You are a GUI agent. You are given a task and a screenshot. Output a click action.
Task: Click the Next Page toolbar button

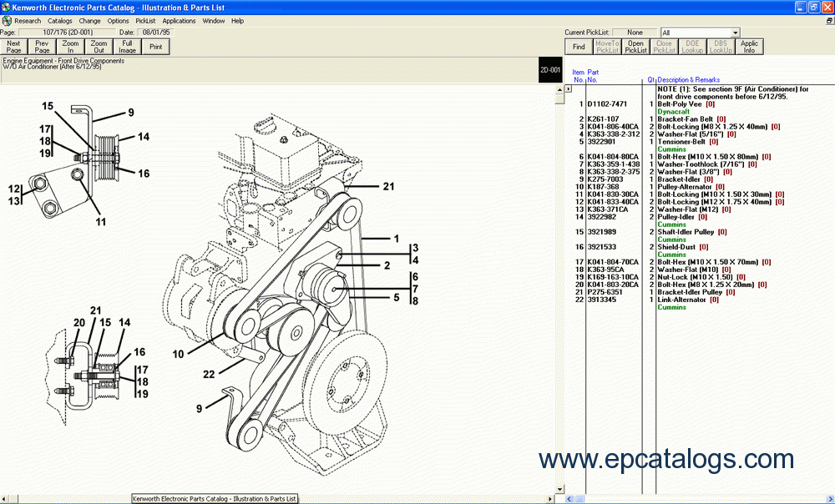point(13,47)
